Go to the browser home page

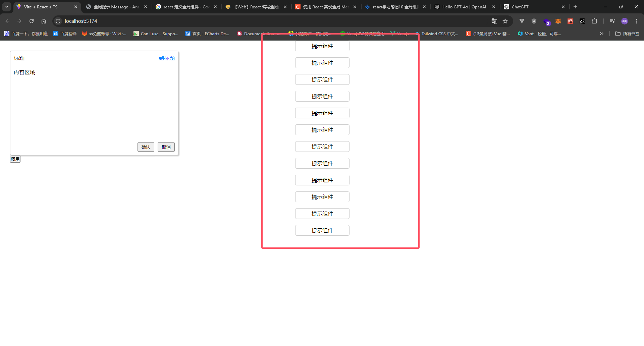tap(44, 21)
